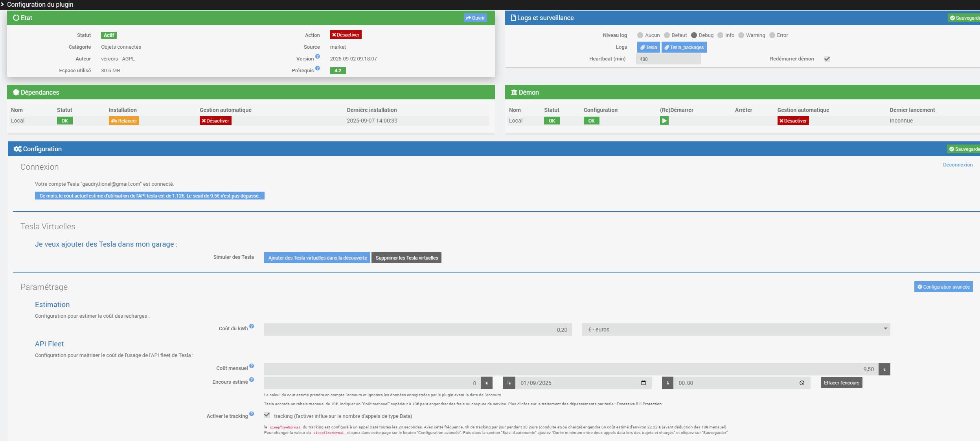Click clock icon in the time field
This screenshot has height=441, width=980.
(802, 383)
